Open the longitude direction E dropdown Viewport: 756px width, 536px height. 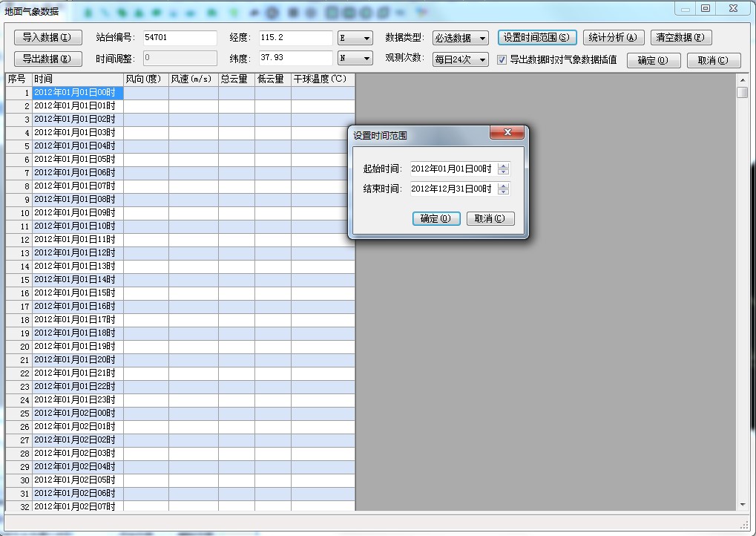tap(355, 38)
